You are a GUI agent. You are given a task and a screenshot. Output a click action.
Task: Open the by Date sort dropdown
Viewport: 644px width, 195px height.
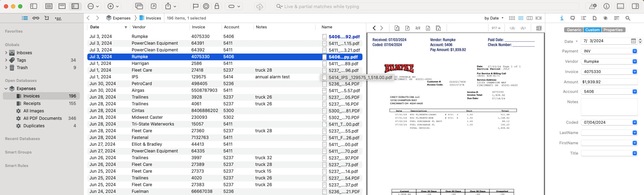coord(495,18)
